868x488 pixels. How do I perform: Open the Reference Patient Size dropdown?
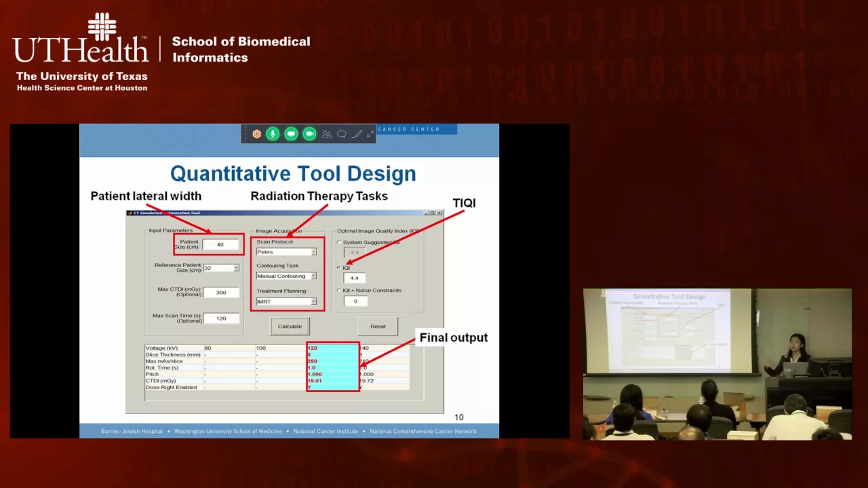coord(221,268)
